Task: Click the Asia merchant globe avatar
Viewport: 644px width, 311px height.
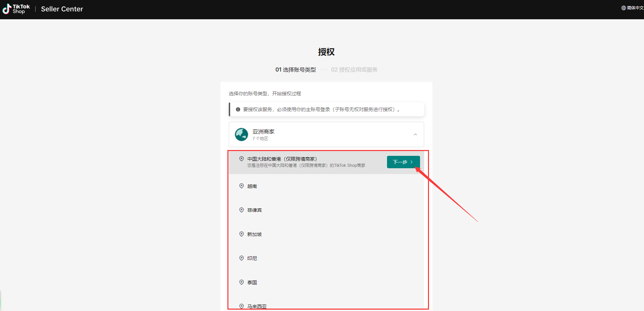Action: click(x=241, y=135)
